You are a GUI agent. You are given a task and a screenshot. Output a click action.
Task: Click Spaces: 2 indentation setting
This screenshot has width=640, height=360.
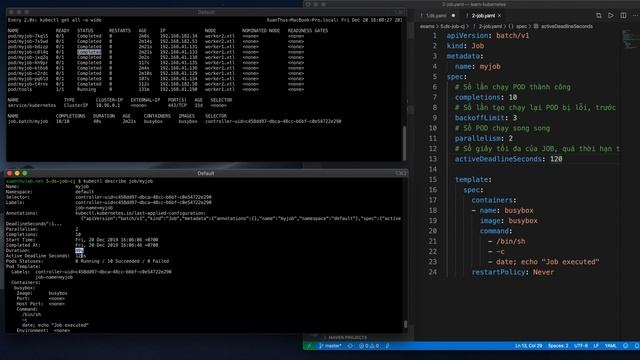point(558,346)
